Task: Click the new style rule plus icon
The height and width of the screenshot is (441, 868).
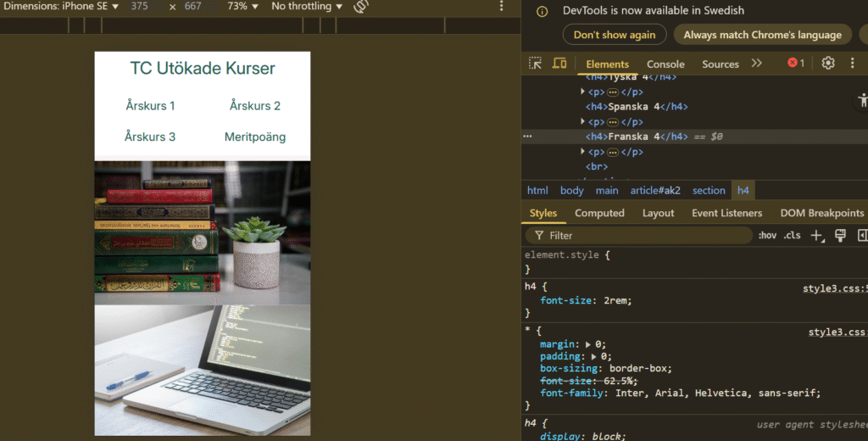Action: pyautogui.click(x=817, y=236)
